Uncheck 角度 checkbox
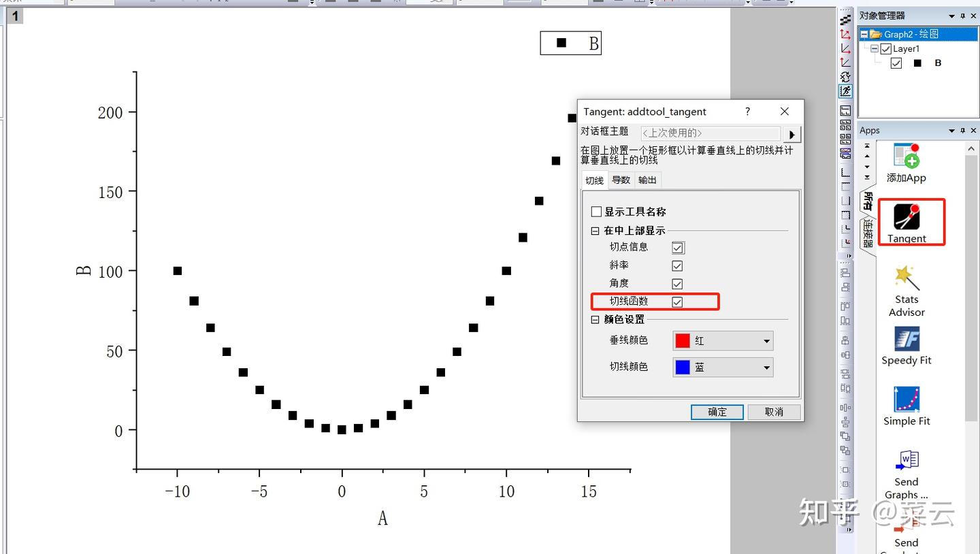This screenshot has height=554, width=980. click(x=677, y=284)
